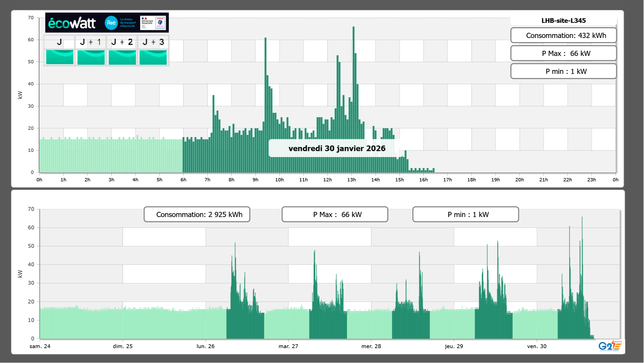Click the green J+3 ecowatt signal tile
The height and width of the screenshot is (363, 644).
click(x=153, y=57)
